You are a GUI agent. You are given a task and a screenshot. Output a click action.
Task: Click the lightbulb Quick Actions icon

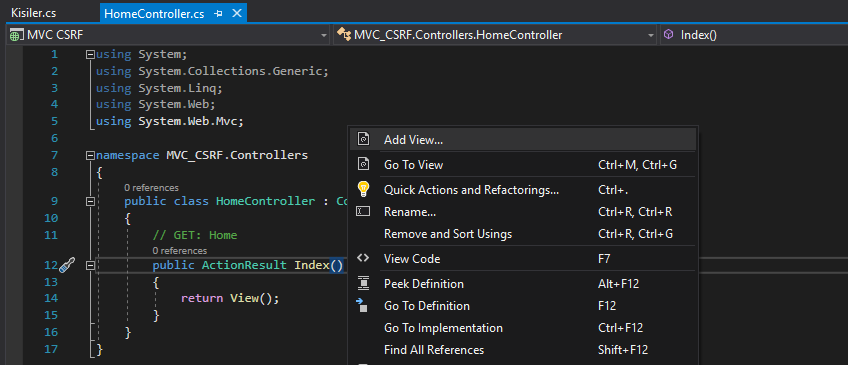pyautogui.click(x=363, y=189)
